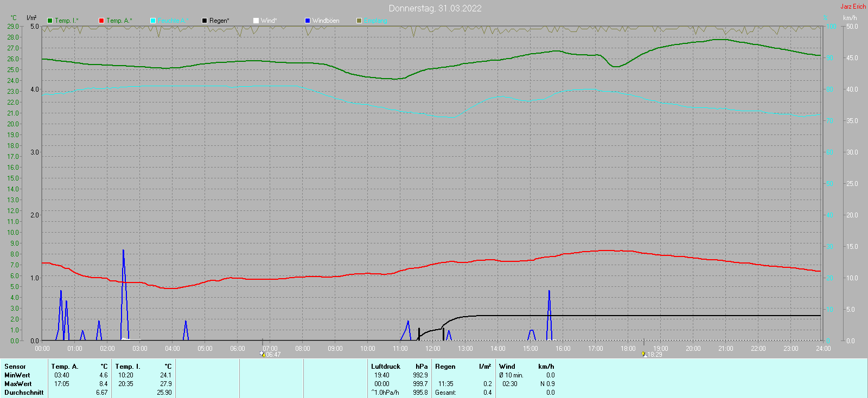Toggle the Temp. I.* legend label
This screenshot has width=868, height=398.
coord(67,21)
